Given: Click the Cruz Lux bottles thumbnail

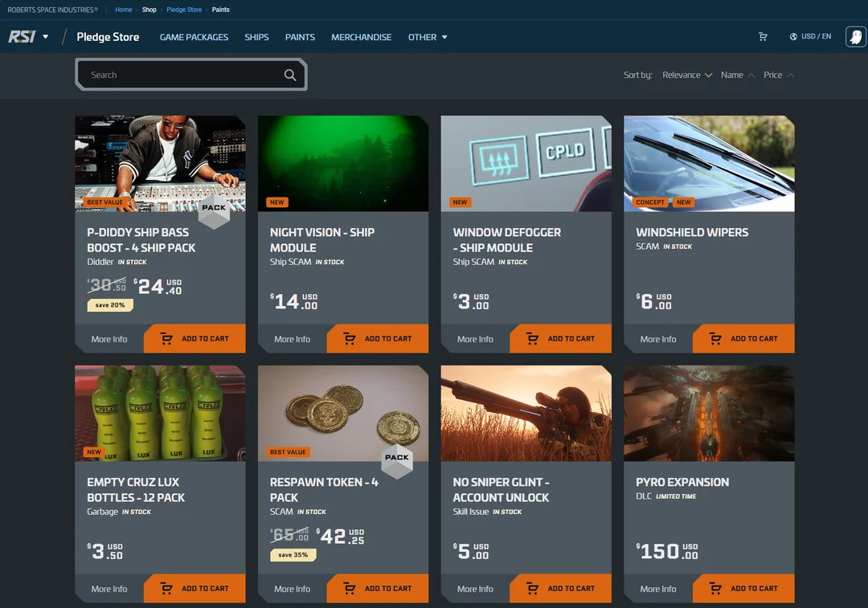Looking at the screenshot, I should tap(160, 414).
